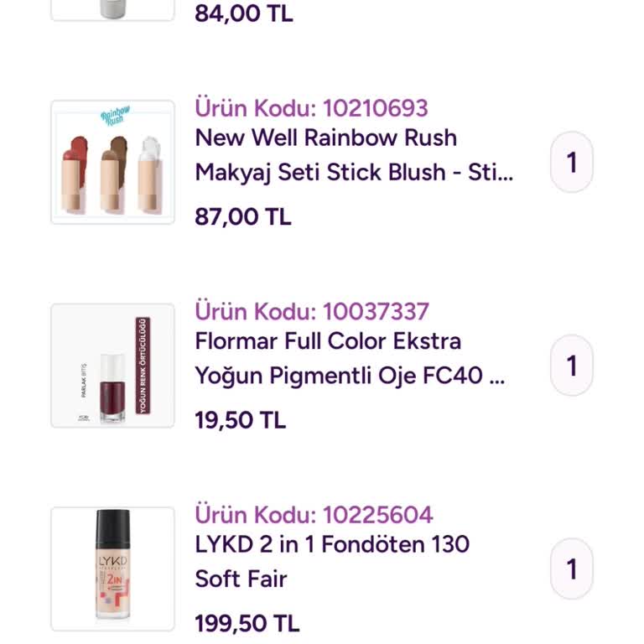Screen dimensions: 644x644
Task: Select quantity badge for New Well Rainbow Rush
Action: click(572, 162)
